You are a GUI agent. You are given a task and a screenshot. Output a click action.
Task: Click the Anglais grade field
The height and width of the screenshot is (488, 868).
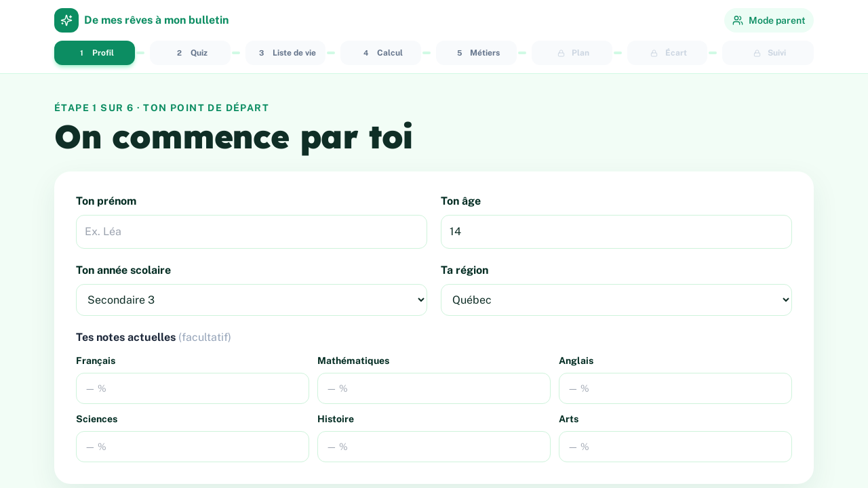pos(675,388)
